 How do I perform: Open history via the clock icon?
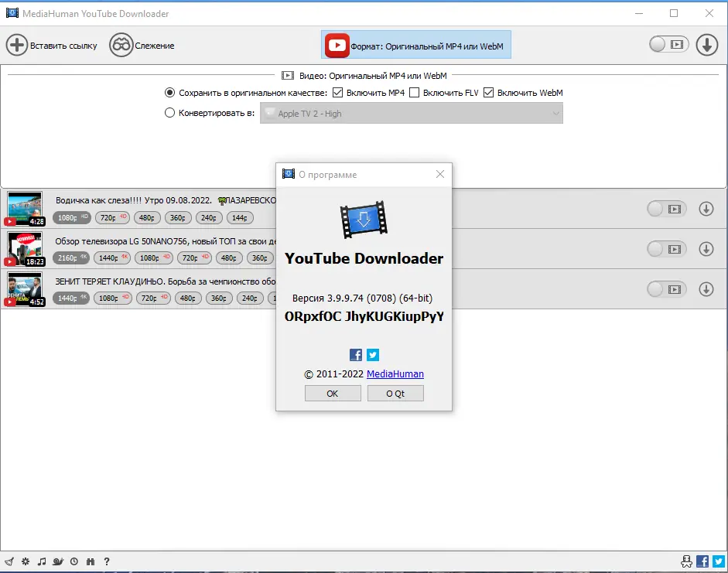coord(73,561)
